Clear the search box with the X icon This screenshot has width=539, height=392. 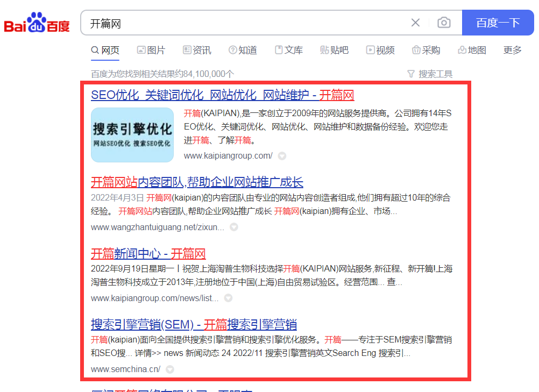point(415,23)
